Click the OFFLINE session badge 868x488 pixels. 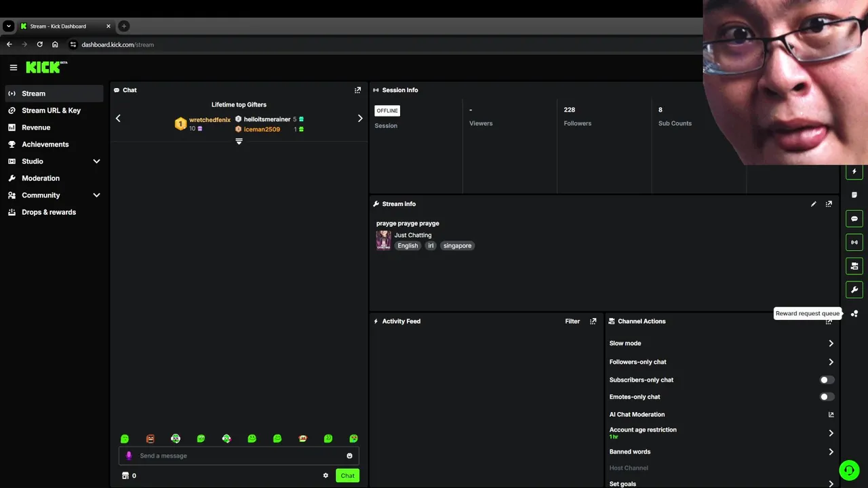(x=387, y=110)
